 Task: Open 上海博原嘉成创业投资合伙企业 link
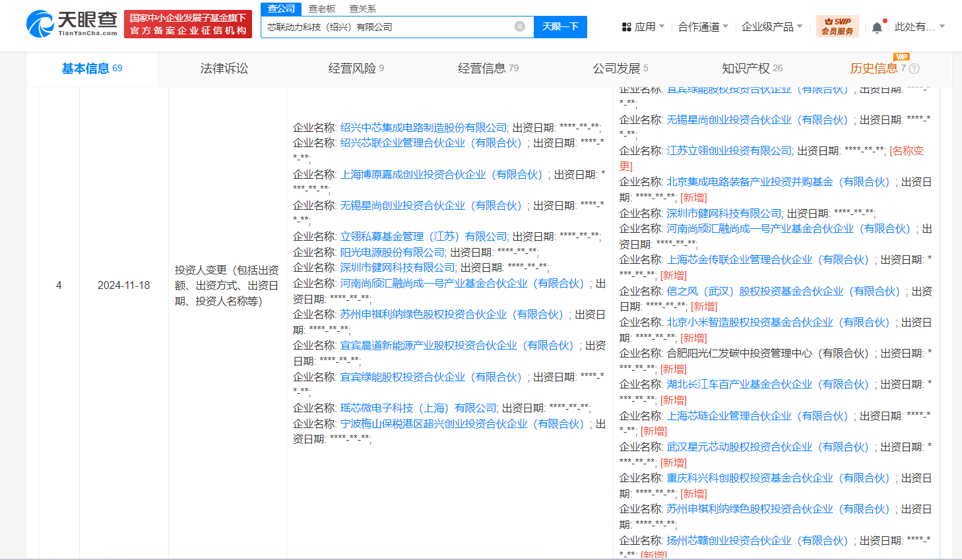tap(444, 175)
